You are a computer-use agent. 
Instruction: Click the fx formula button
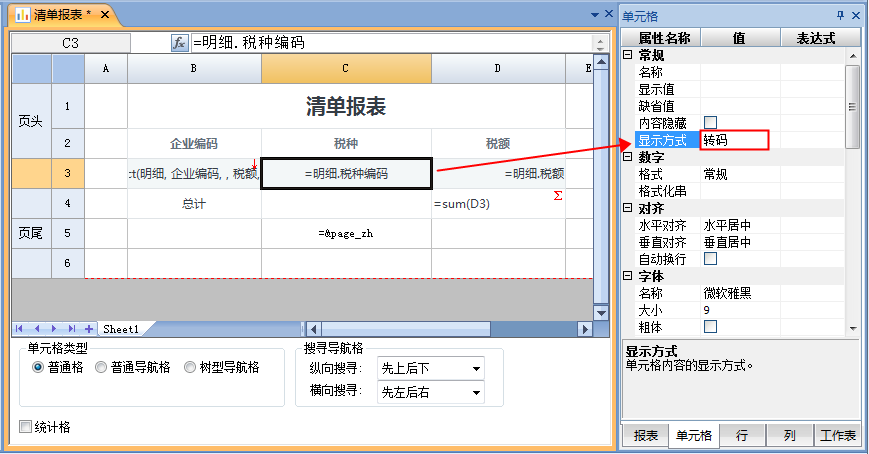[180, 43]
